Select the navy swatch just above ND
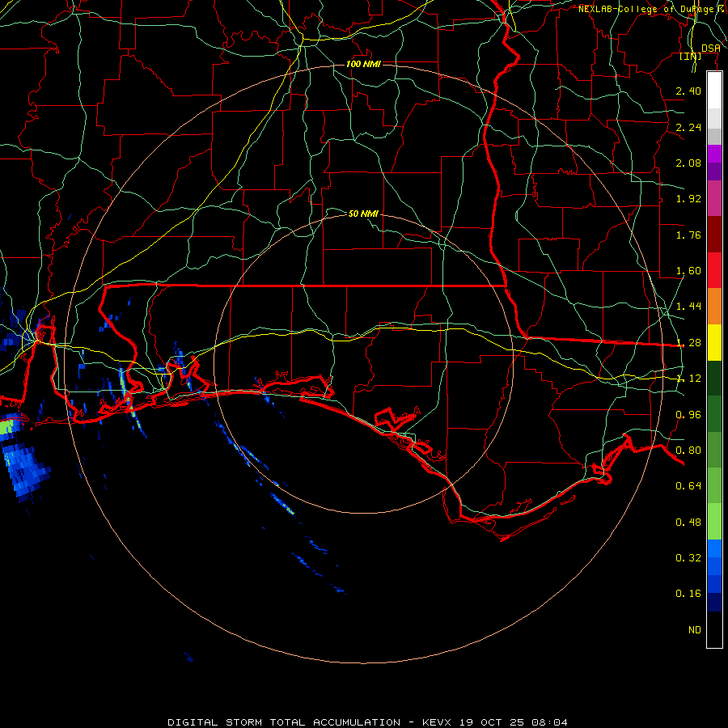The height and width of the screenshot is (728, 728). point(714,602)
